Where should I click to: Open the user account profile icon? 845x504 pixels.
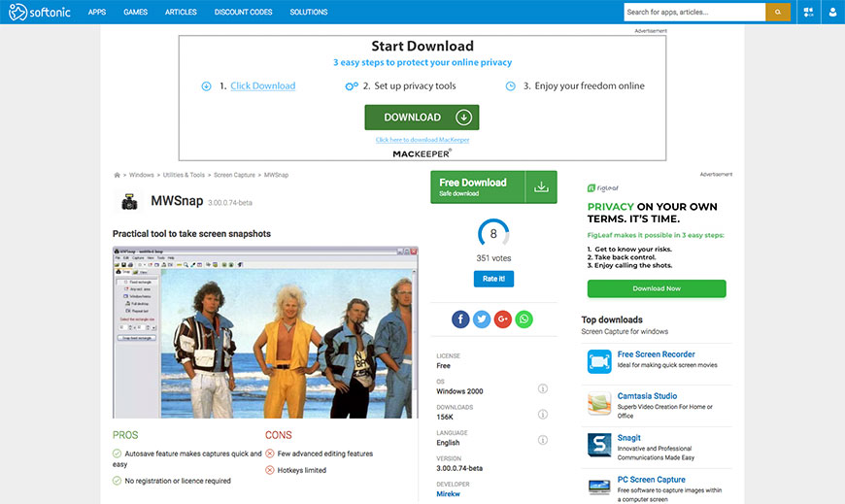tap(832, 13)
